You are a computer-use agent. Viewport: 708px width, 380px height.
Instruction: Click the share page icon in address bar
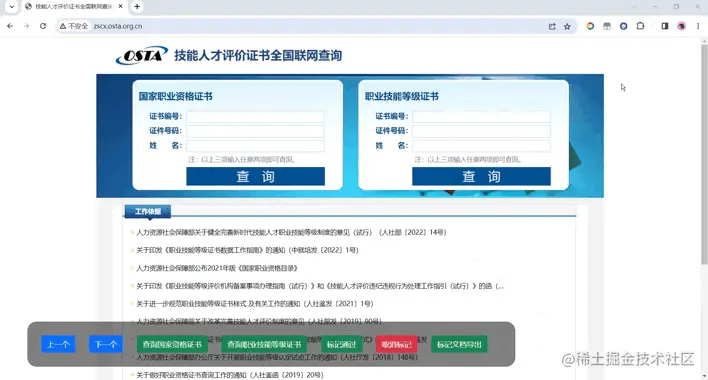click(x=552, y=26)
